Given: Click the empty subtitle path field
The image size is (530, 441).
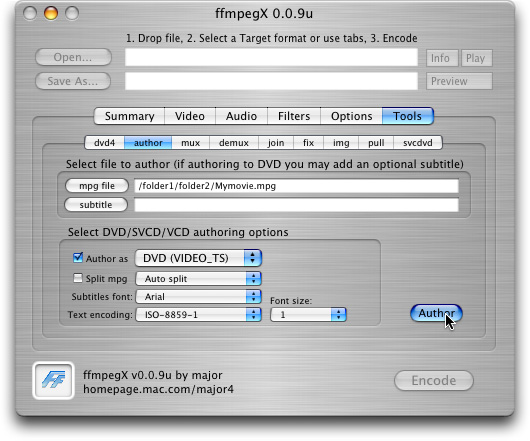Looking at the screenshot, I should 296,205.
